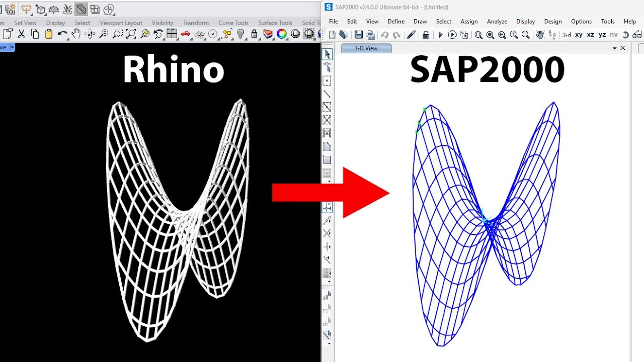Screen dimensions: 644x362
Task: Open Rhino's Transform toolbar tab
Action: (196, 23)
